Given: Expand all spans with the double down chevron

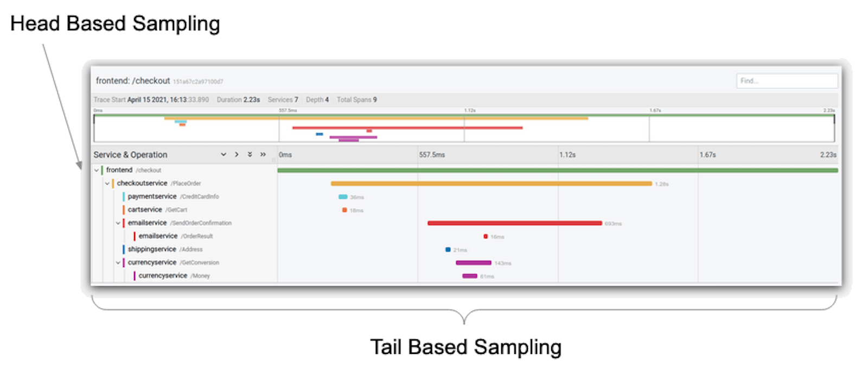Looking at the screenshot, I should point(250,155).
